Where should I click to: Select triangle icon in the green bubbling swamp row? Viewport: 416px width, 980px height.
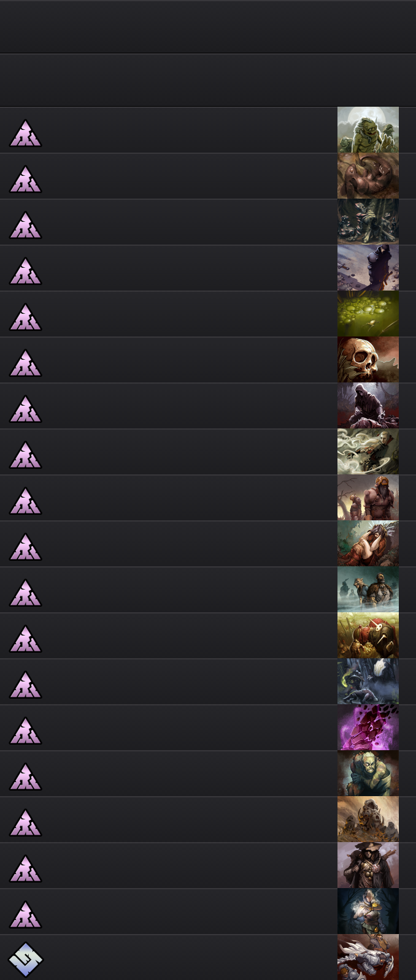pyautogui.click(x=26, y=317)
